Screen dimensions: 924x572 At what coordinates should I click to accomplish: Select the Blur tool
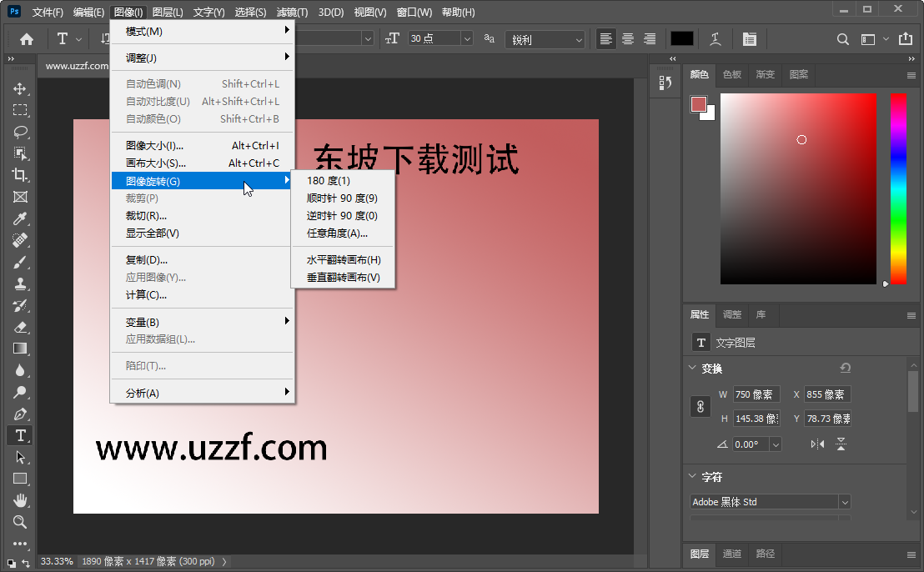tap(20, 370)
